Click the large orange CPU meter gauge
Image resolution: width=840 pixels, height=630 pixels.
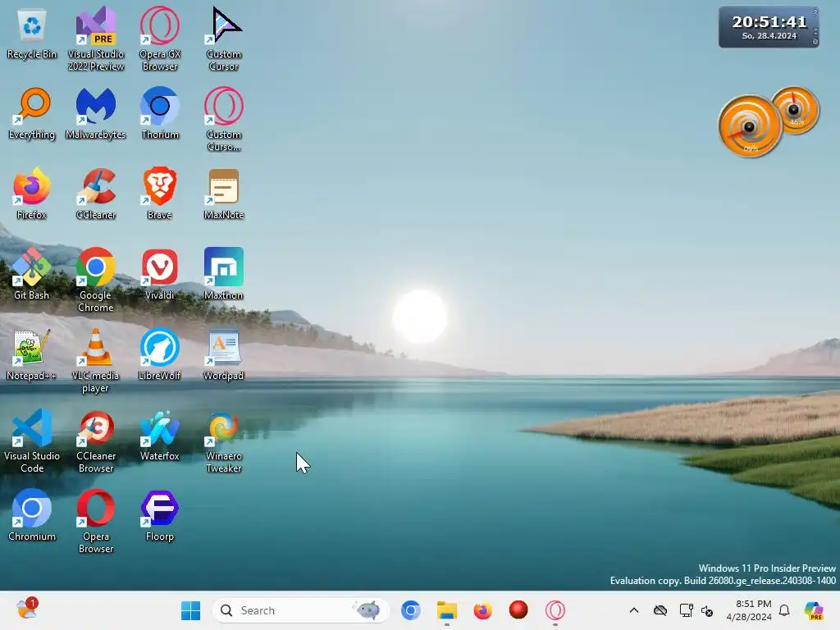coord(750,126)
